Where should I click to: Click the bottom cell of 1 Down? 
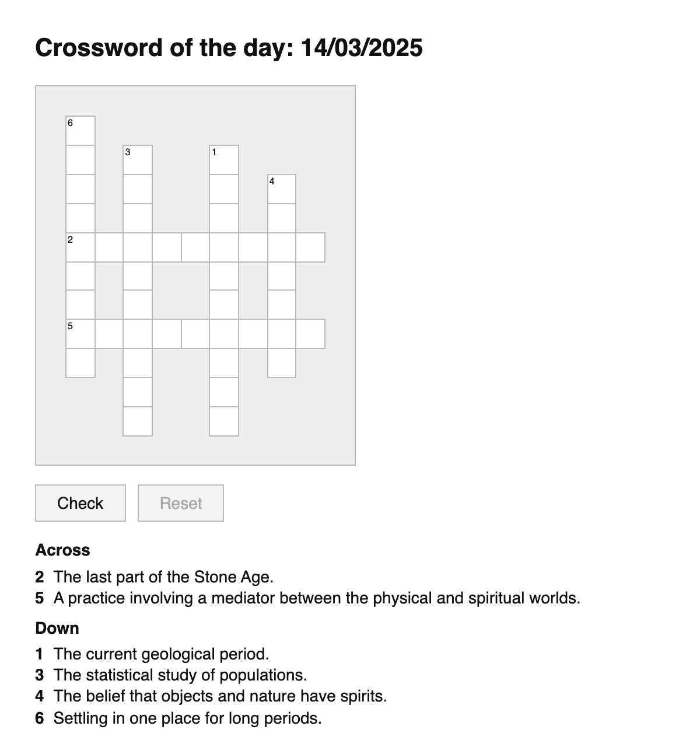point(223,419)
